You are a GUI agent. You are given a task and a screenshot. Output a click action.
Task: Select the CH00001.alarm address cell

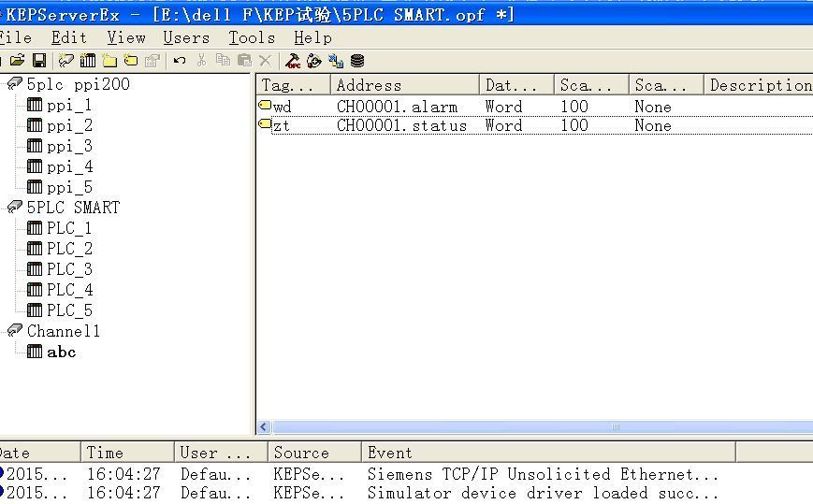[398, 107]
